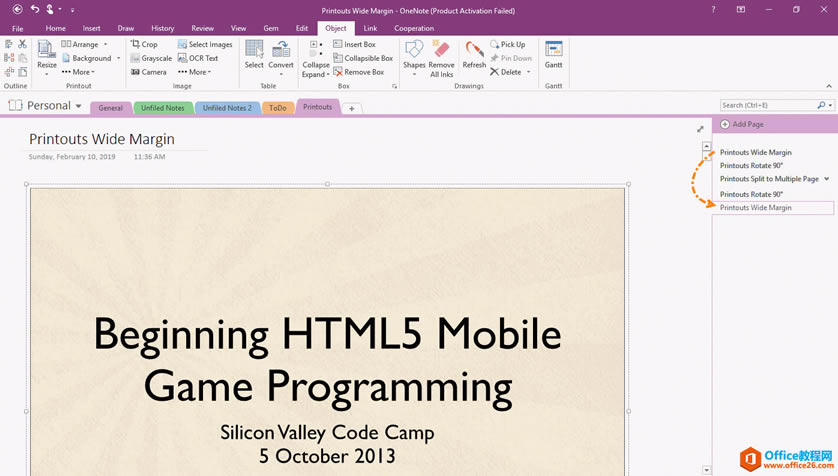This screenshot has width=838, height=476.
Task: Open first Printouts Wide Margin page
Action: click(756, 152)
